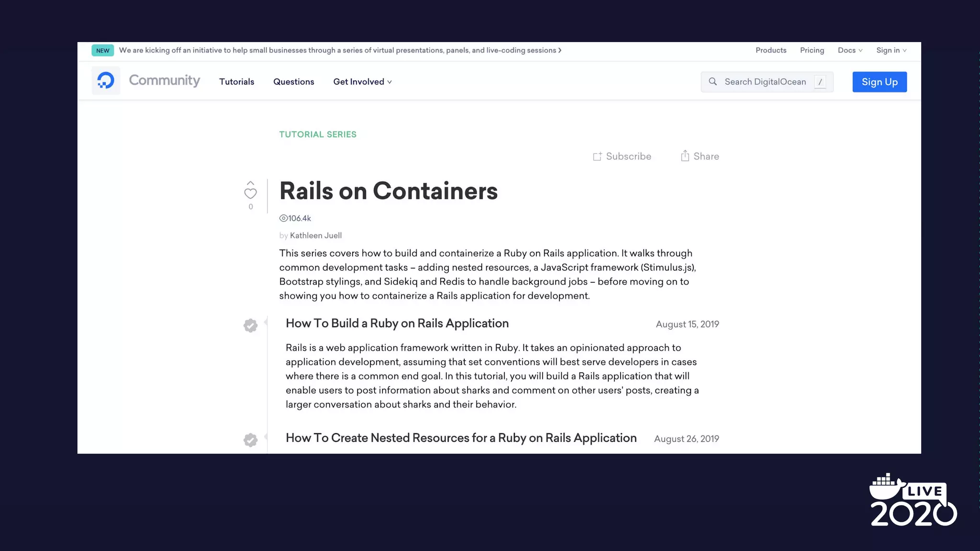Click the search magnifier icon
Viewport: 980px width, 551px height.
713,82
